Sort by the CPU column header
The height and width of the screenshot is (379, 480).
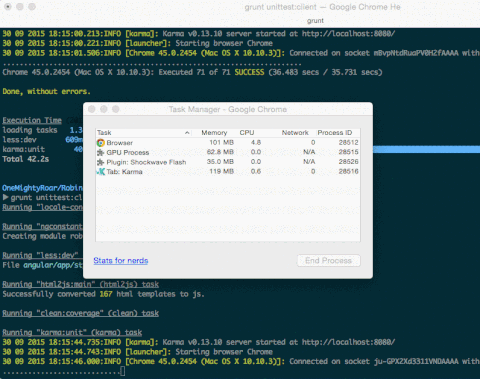[x=247, y=133]
